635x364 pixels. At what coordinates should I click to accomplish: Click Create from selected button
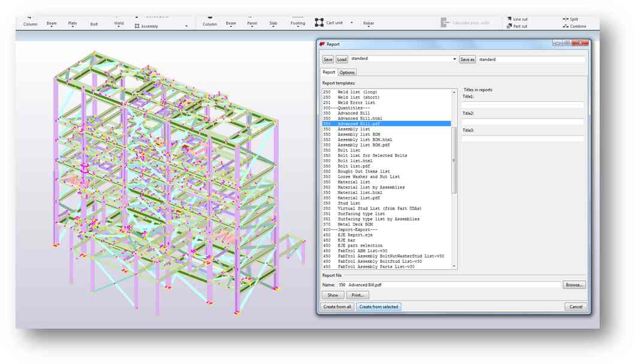click(378, 307)
